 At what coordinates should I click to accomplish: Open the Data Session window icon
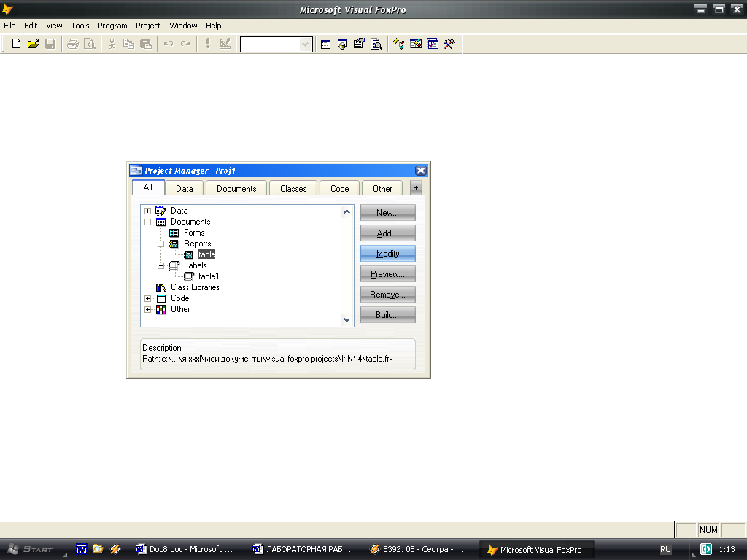[342, 44]
